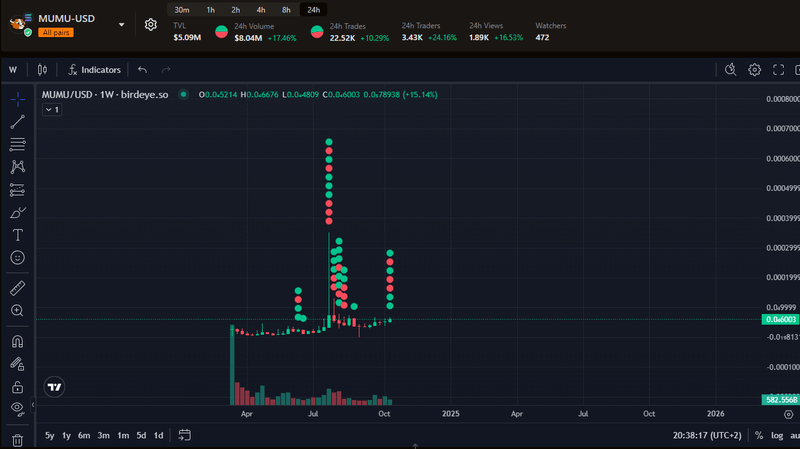Set chart range to 3m
The width and height of the screenshot is (800, 449).
click(x=104, y=435)
